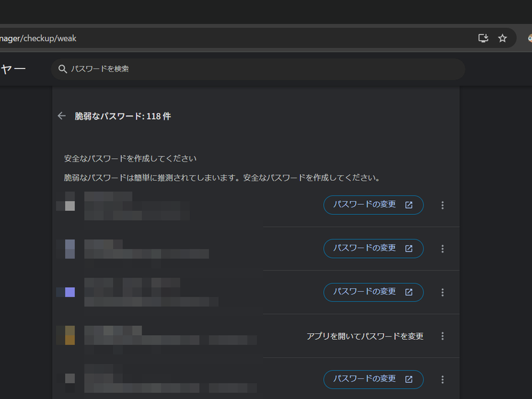The width and height of the screenshot is (532, 399).
Task: Click the magnifier icon in the password search bar
Action: pos(63,68)
